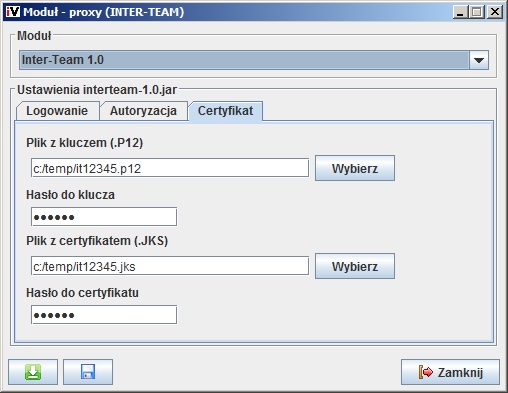Click the 'Ustawienia interteam-1.0.jar' group title
This screenshot has height=393, width=508.
click(x=97, y=90)
